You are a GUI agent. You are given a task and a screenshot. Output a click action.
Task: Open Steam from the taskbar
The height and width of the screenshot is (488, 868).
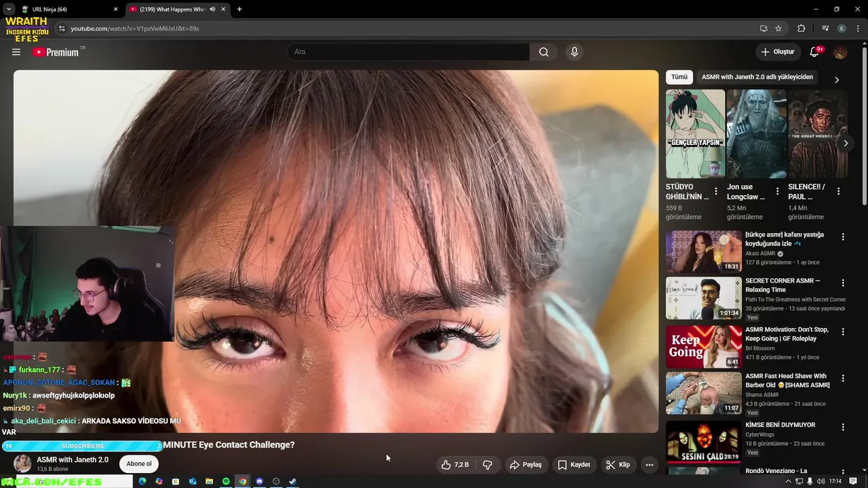point(293,481)
